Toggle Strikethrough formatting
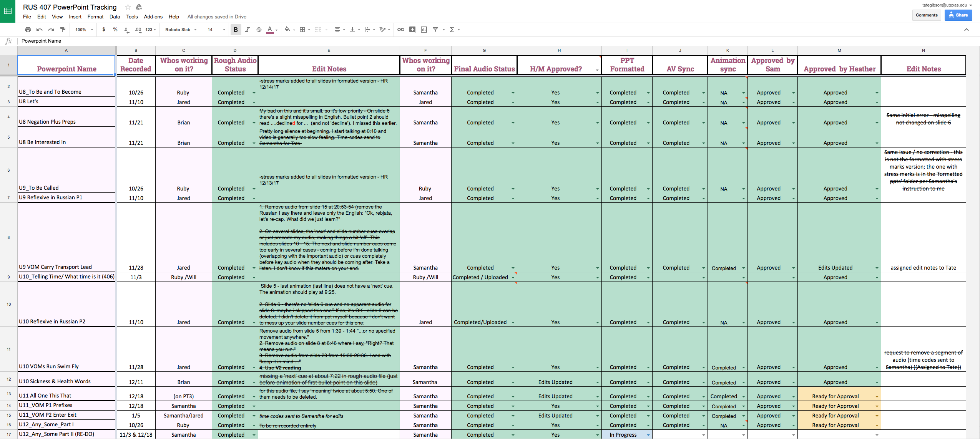Screen dimensions: 980x439 tap(259, 30)
